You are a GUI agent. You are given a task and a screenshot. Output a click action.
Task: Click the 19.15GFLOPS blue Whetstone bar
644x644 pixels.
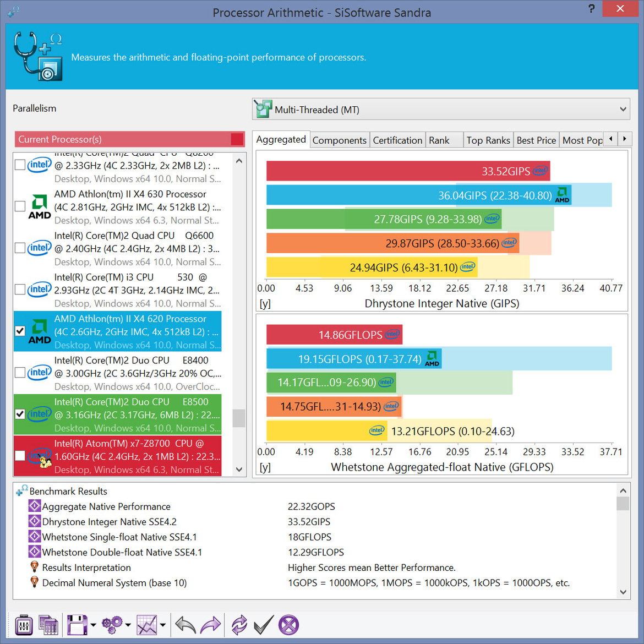(354, 358)
